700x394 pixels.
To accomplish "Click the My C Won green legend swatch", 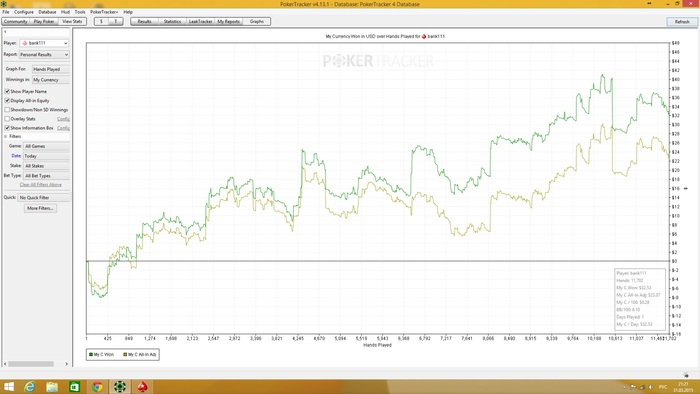I will [x=91, y=355].
